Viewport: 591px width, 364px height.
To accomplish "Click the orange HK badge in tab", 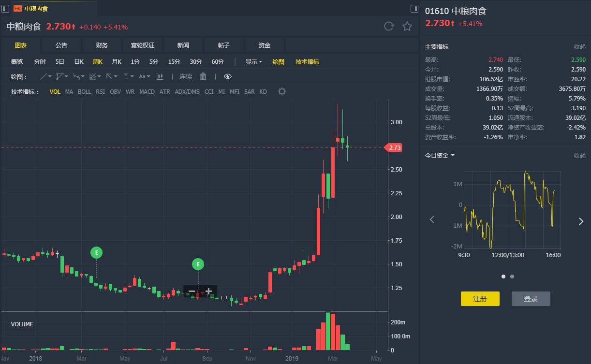I will [18, 9].
